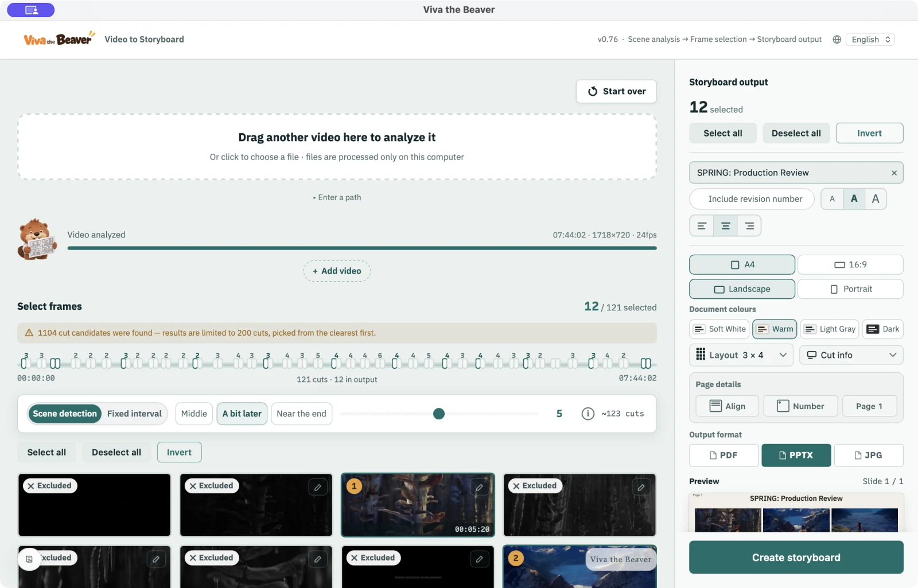
Task: Select the small title font size A
Action: point(833,199)
